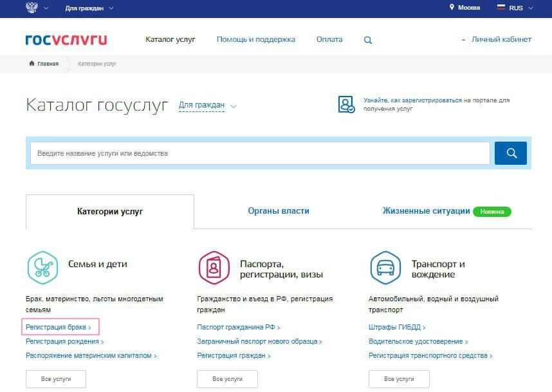The height and width of the screenshot is (392, 552).
Task: Click the green Новинка badge
Action: point(492,212)
